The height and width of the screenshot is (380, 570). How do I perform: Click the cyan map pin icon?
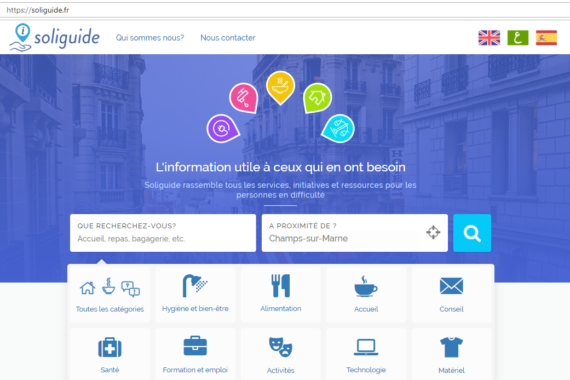click(x=338, y=128)
